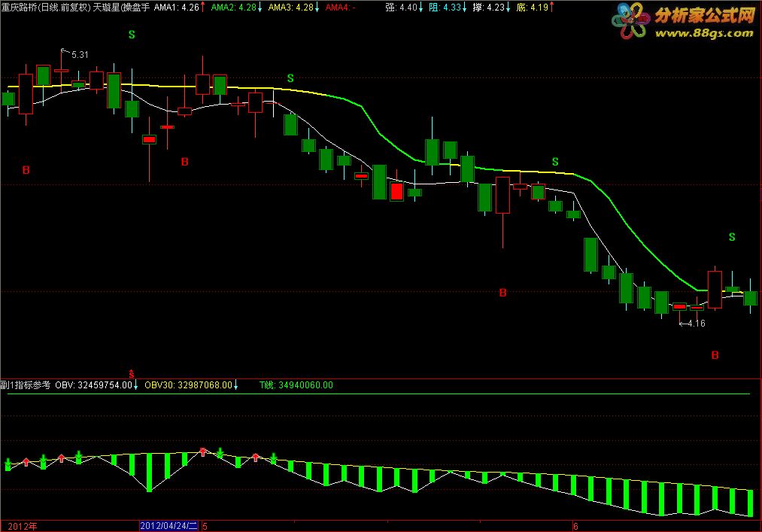Click the rightmost green S sell marker
This screenshot has height=532, width=762.
pos(732,237)
